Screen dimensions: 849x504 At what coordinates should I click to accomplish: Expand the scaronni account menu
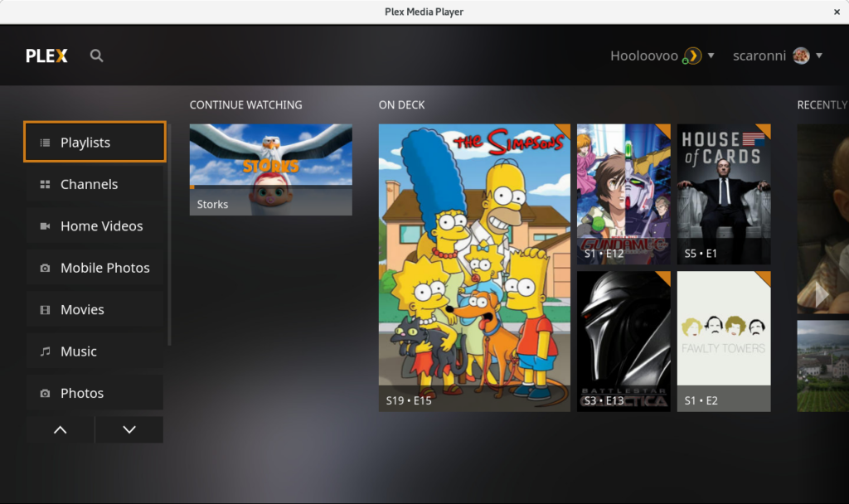click(820, 56)
